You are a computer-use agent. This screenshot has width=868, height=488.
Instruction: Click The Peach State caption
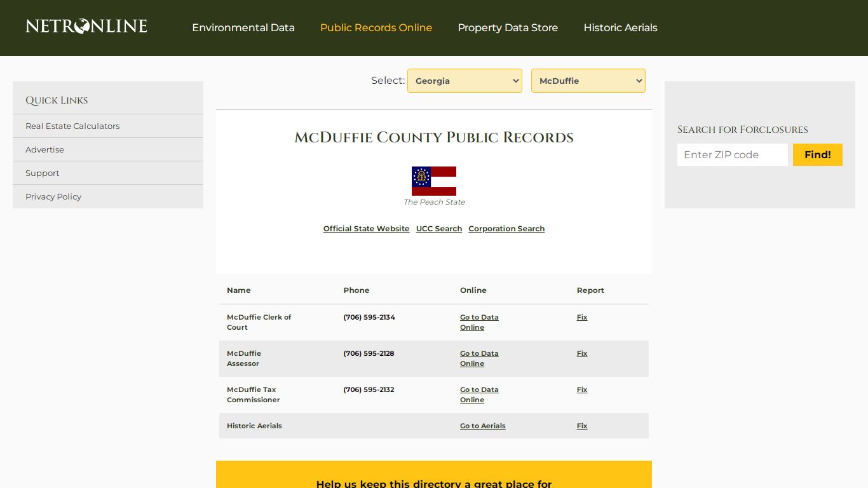434,202
